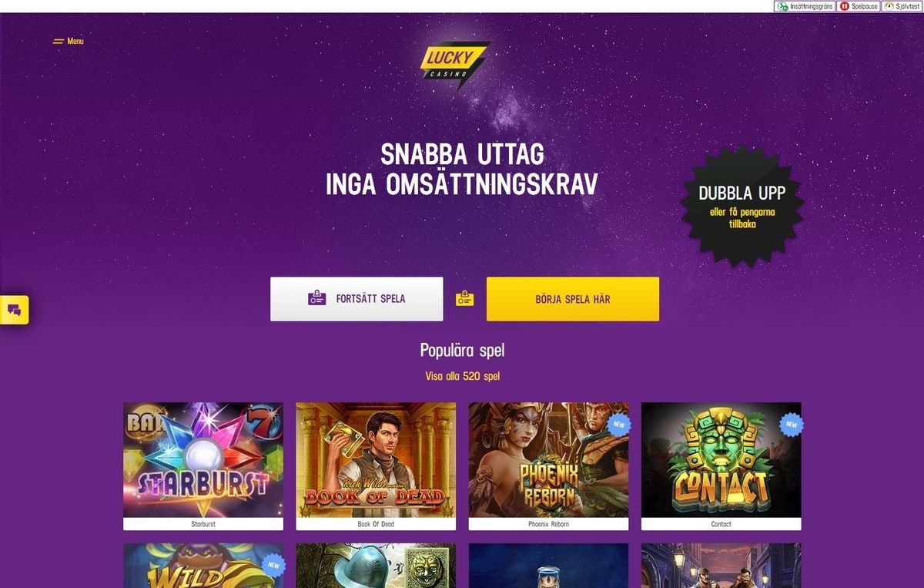Click the Menu label at top left
The height and width of the screenshot is (588, 924).
click(75, 42)
